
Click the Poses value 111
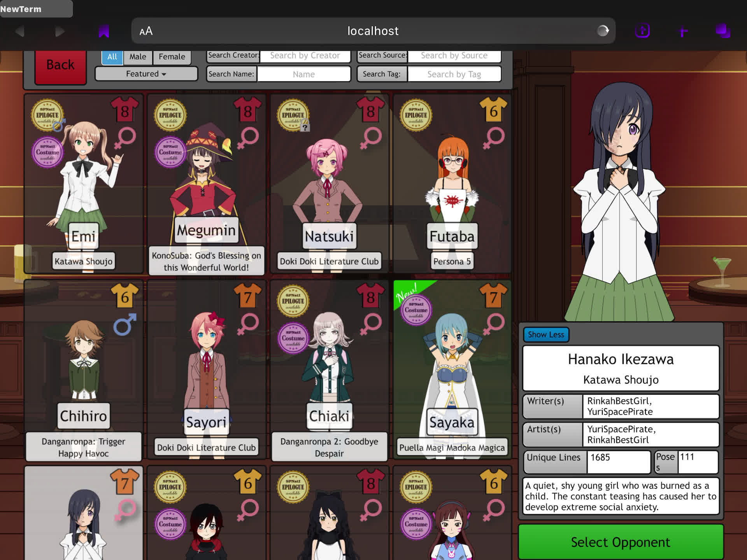click(698, 462)
